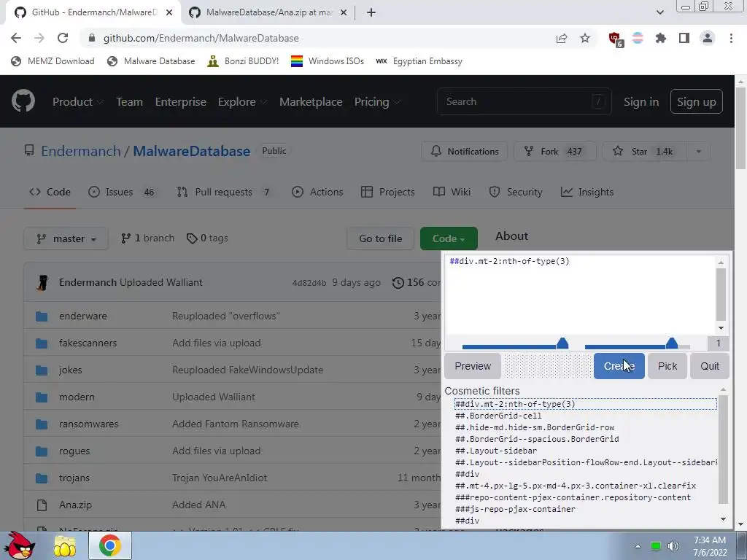
Task: Close the Ana.zip tab
Action: tap(344, 12)
